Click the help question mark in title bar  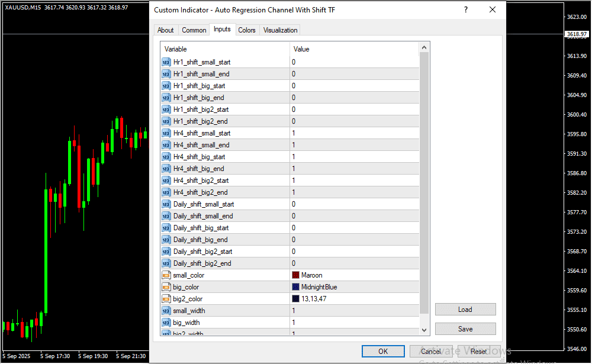pyautogui.click(x=466, y=10)
